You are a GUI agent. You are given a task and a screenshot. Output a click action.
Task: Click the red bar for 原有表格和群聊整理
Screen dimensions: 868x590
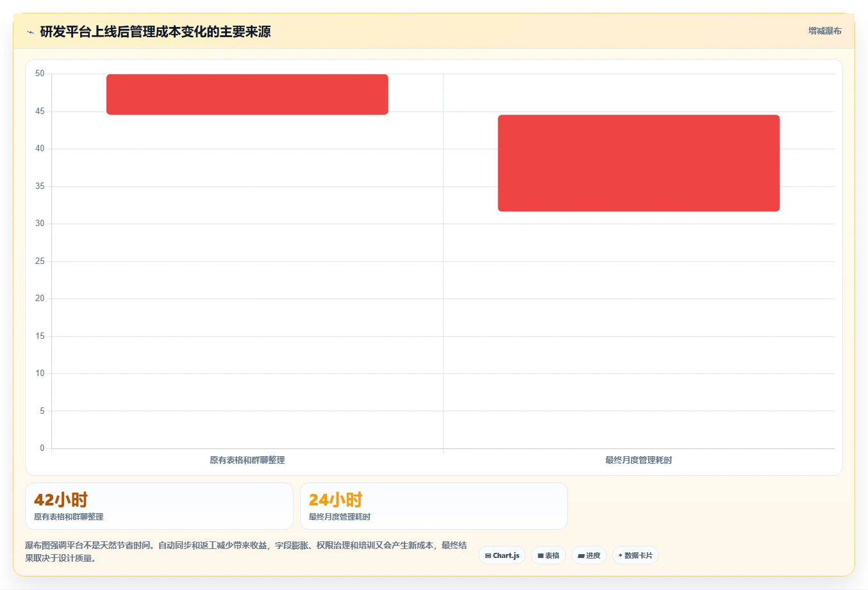247,95
